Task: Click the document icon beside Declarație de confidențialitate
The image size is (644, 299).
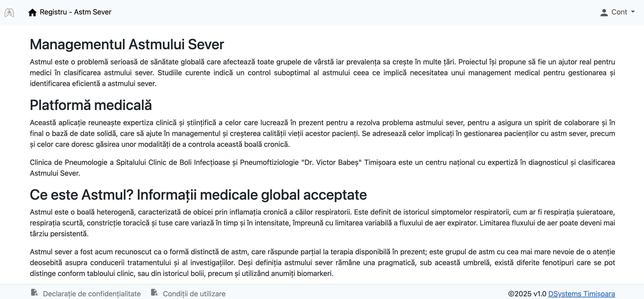Action: (x=34, y=292)
